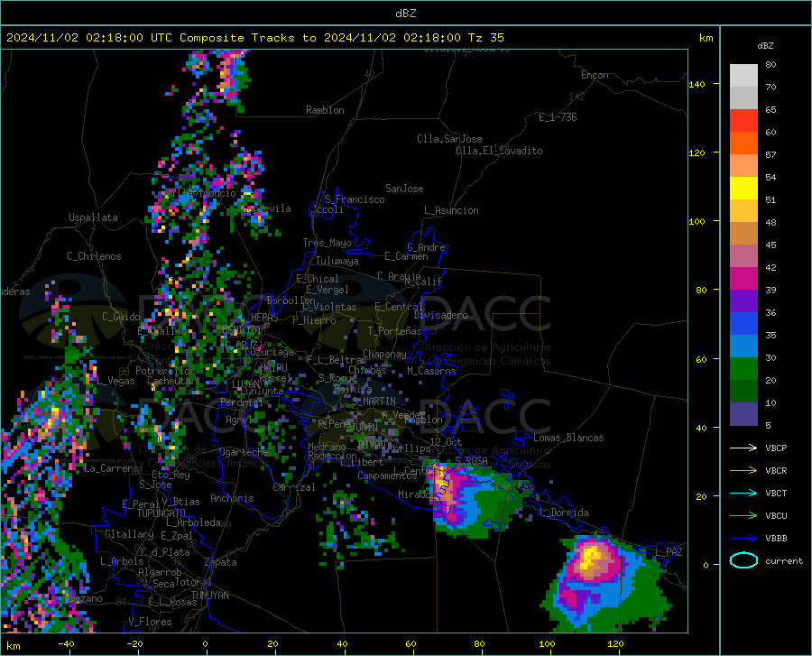
Task: Select the light gray 70-80 dBZ band
Action: point(743,76)
